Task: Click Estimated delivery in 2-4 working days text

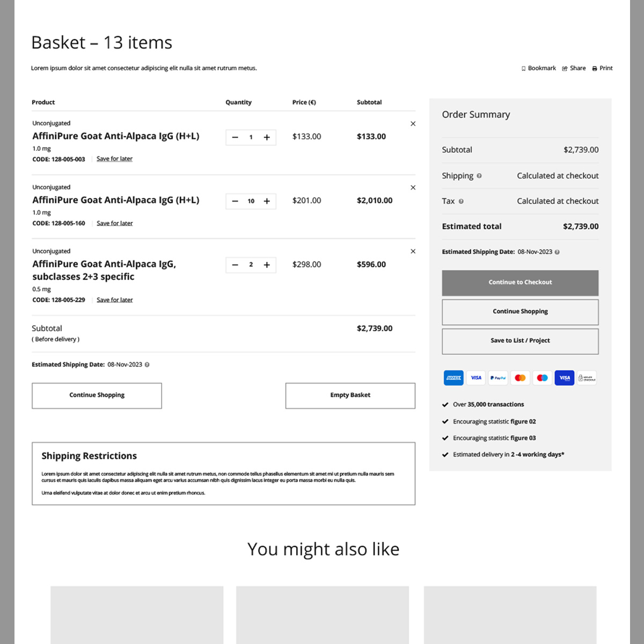Action: [509, 455]
